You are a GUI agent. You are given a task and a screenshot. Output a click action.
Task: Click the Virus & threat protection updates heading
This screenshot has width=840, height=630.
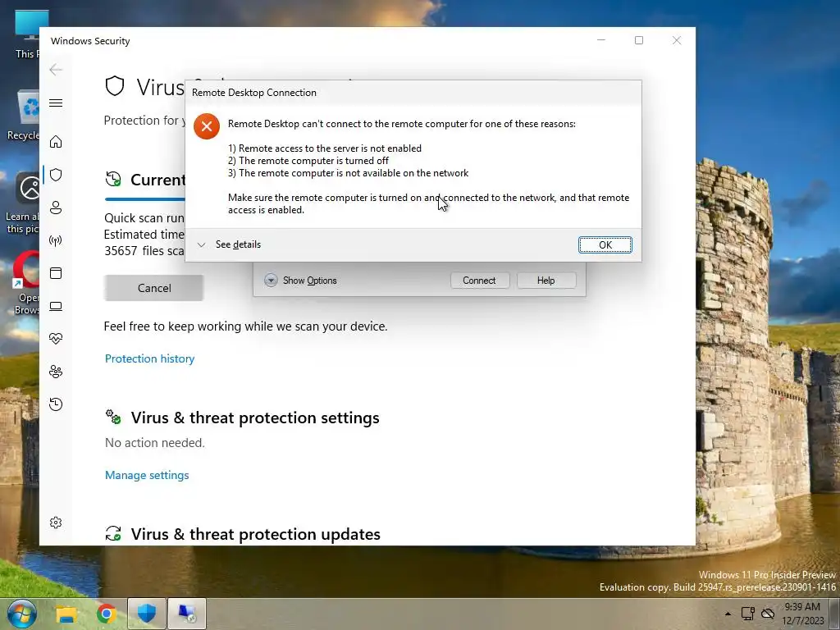[256, 534]
